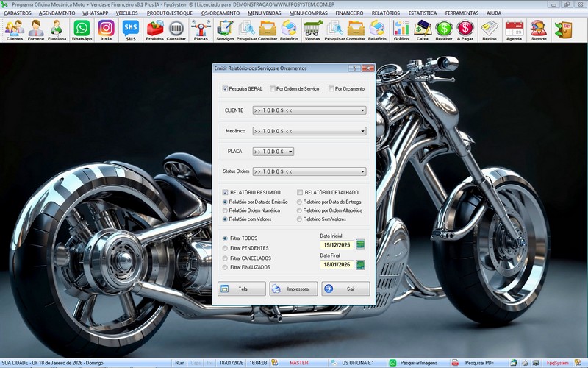Select Filtrar PENDENTES radio button

(225, 248)
